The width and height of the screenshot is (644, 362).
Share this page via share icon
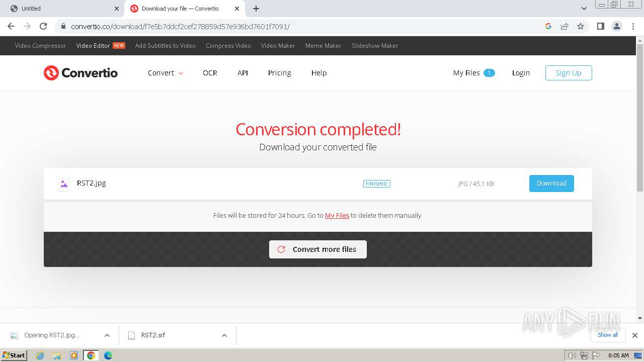coord(565,26)
